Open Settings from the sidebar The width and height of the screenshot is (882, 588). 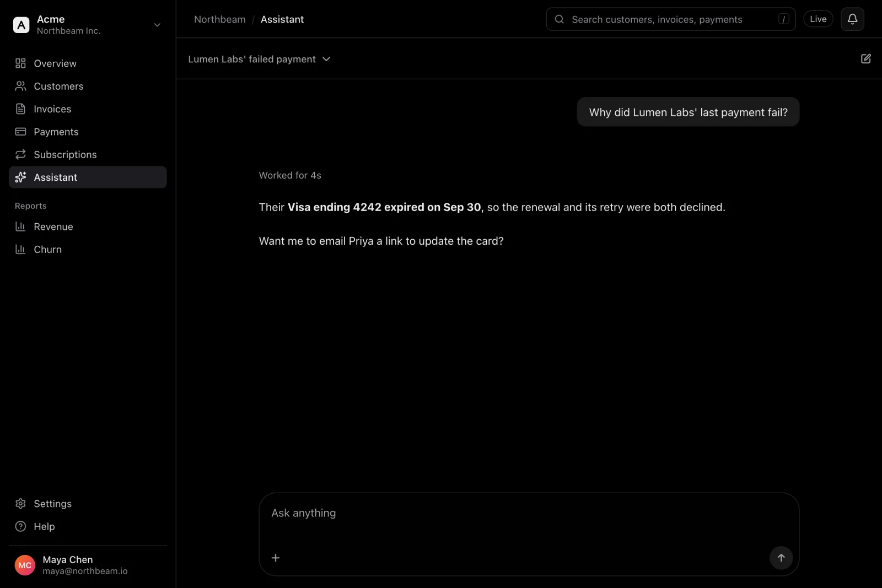(88, 504)
